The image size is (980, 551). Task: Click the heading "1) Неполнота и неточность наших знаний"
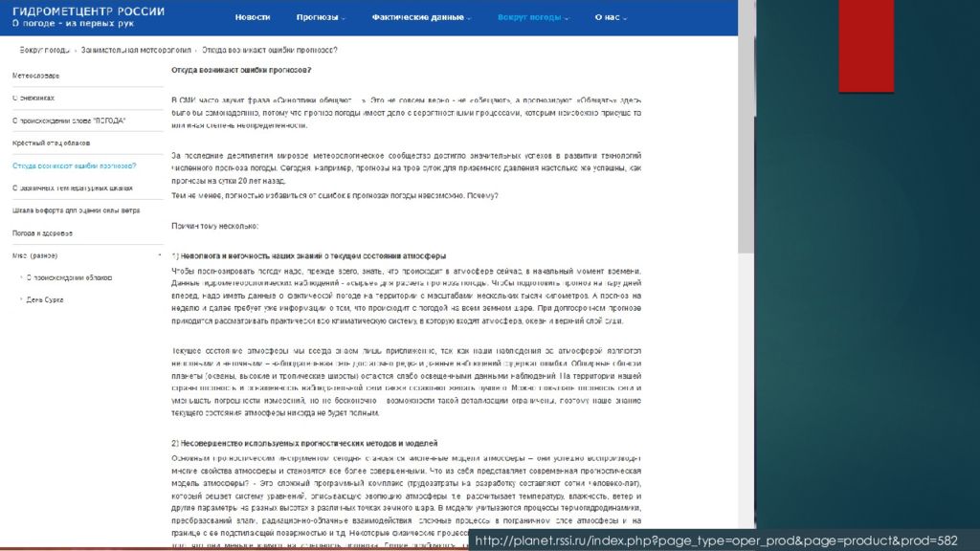[x=309, y=256]
